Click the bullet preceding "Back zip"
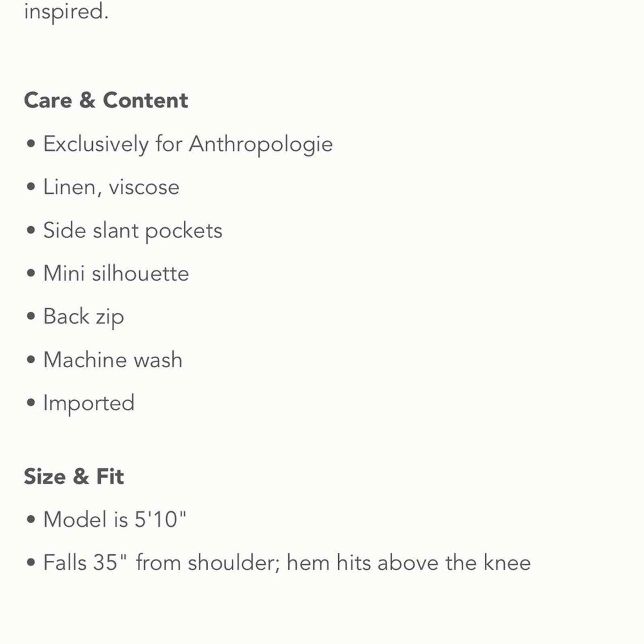 (x=31, y=316)
